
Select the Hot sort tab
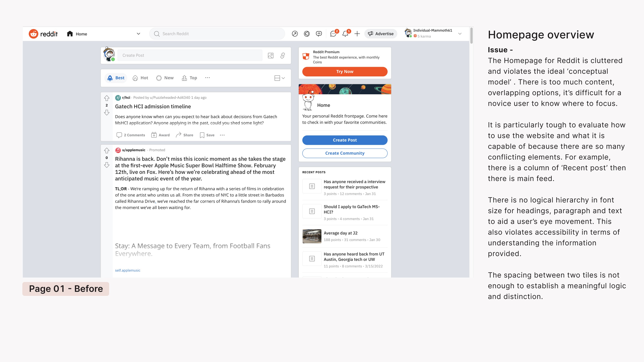click(x=140, y=78)
